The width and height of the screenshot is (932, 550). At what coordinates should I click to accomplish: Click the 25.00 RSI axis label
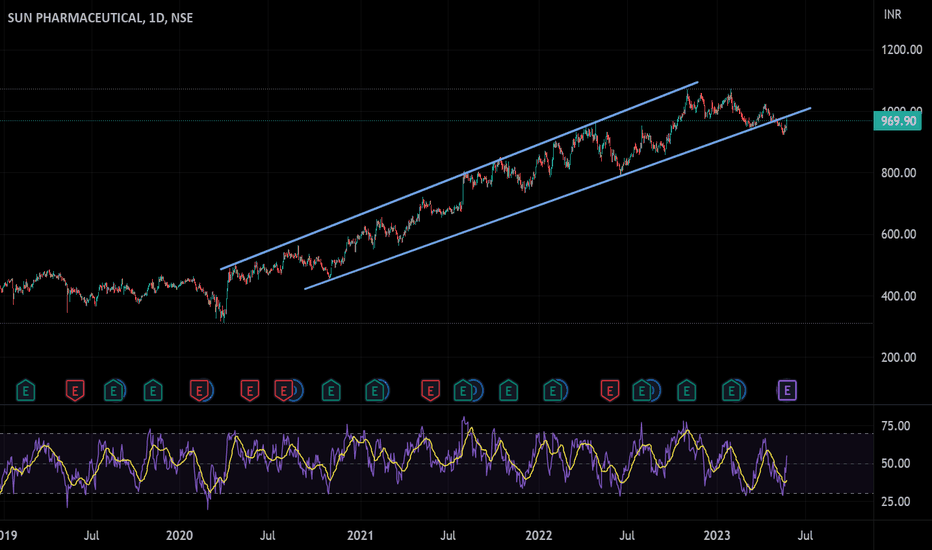tap(896, 501)
